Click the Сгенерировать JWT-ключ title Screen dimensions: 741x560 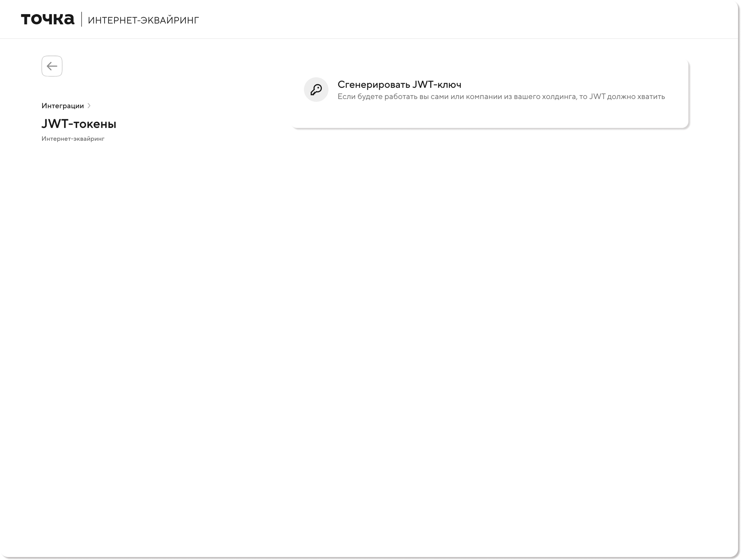(x=399, y=85)
